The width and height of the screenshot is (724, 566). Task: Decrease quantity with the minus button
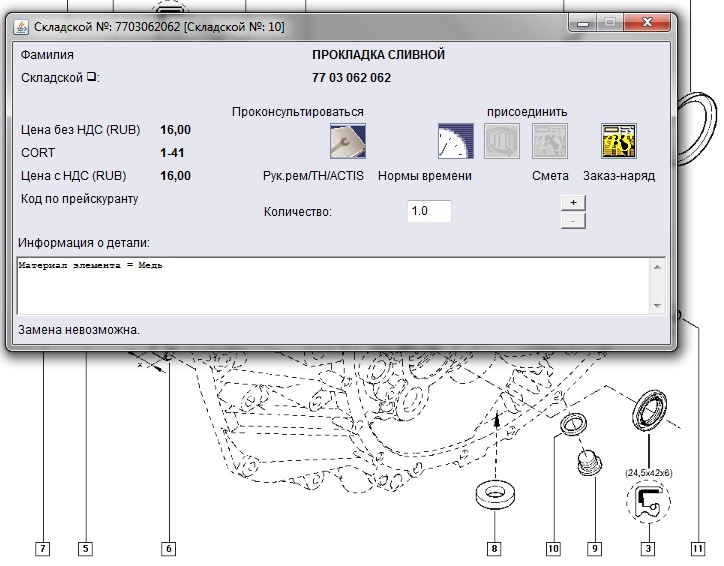coord(573,221)
